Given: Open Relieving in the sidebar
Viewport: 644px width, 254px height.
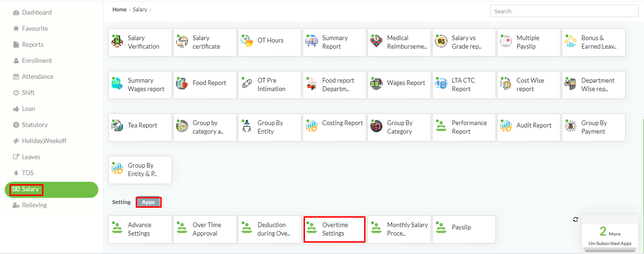Looking at the screenshot, I should pos(30,205).
